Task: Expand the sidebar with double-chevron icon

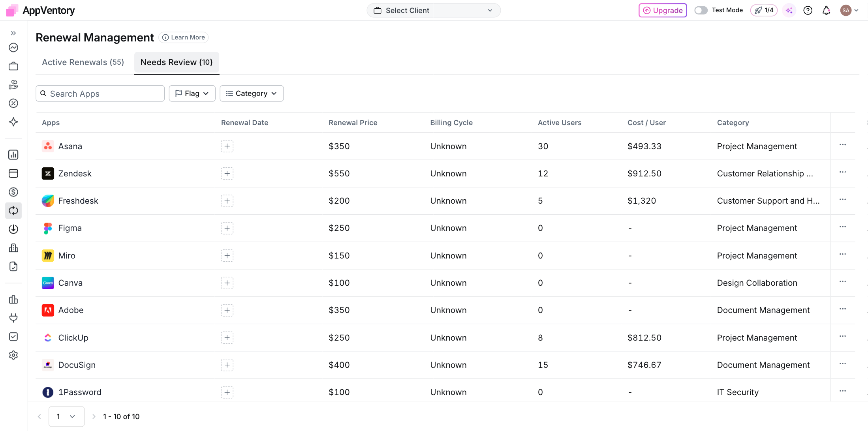Action: 13,33
